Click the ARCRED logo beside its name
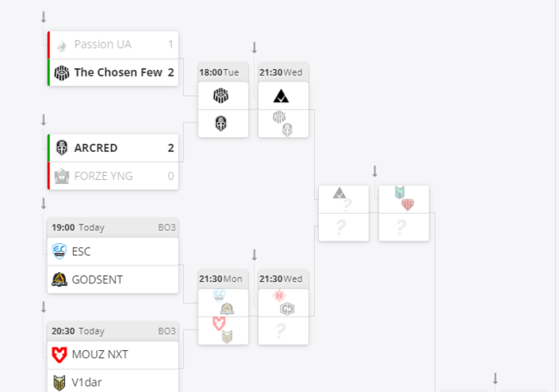 pyautogui.click(x=62, y=148)
